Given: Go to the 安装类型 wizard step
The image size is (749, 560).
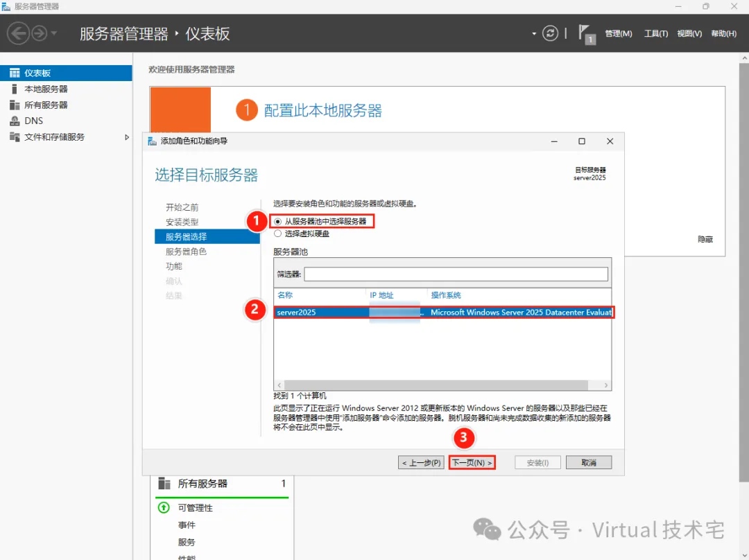Looking at the screenshot, I should 182,222.
